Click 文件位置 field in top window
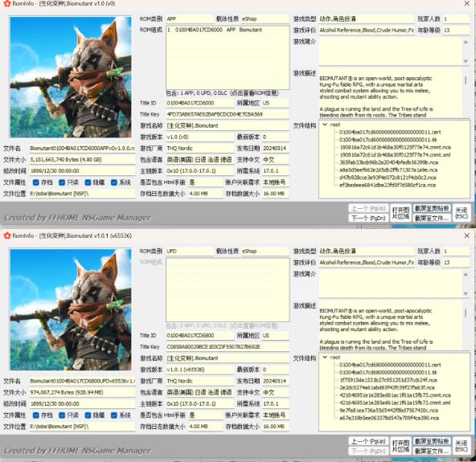The image size is (476, 462). click(x=82, y=194)
